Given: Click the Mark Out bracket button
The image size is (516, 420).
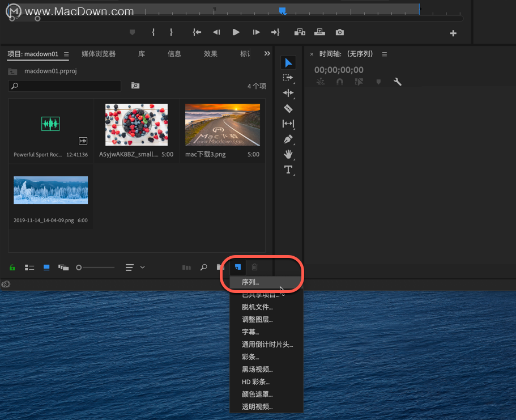Looking at the screenshot, I should (x=171, y=32).
